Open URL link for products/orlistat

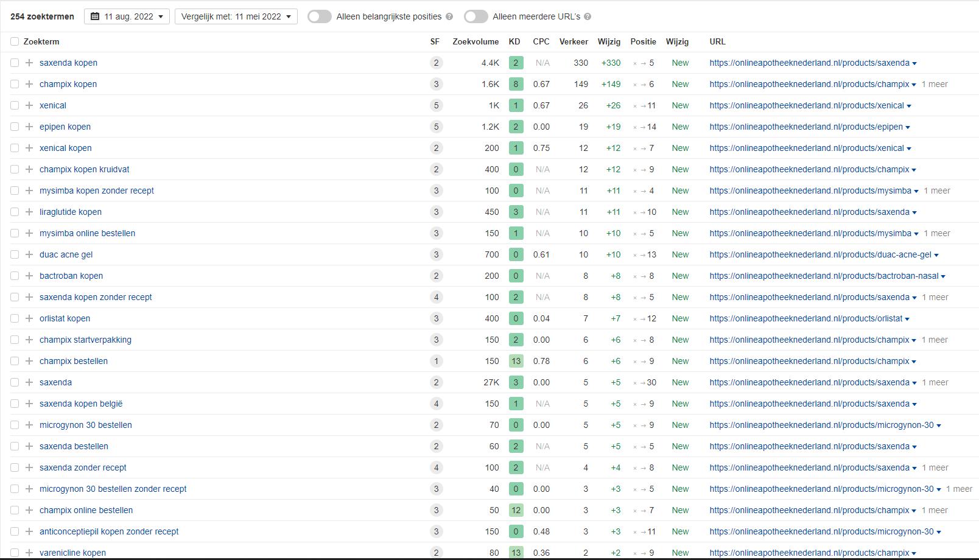point(806,318)
